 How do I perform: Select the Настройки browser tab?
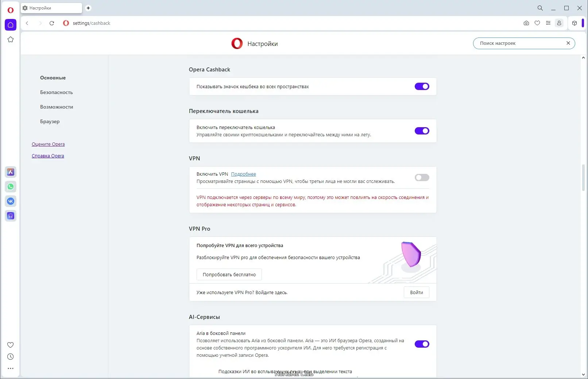[51, 8]
